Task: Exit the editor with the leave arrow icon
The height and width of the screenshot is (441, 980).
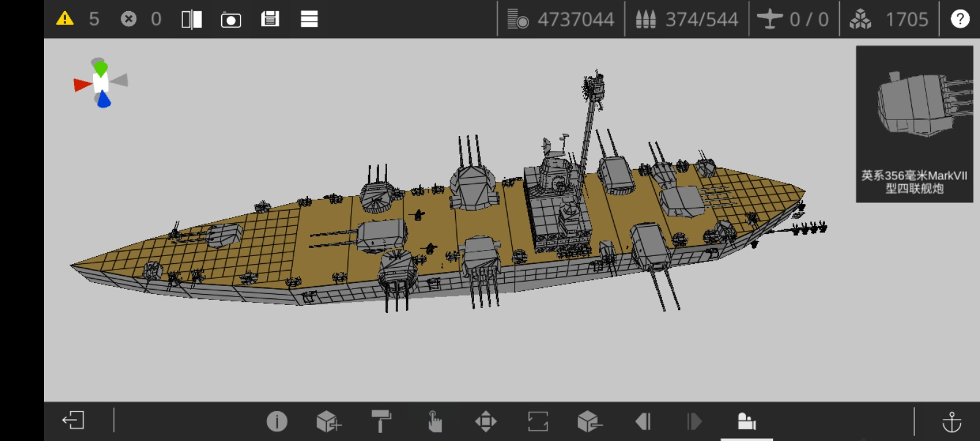Action: pos(73,421)
